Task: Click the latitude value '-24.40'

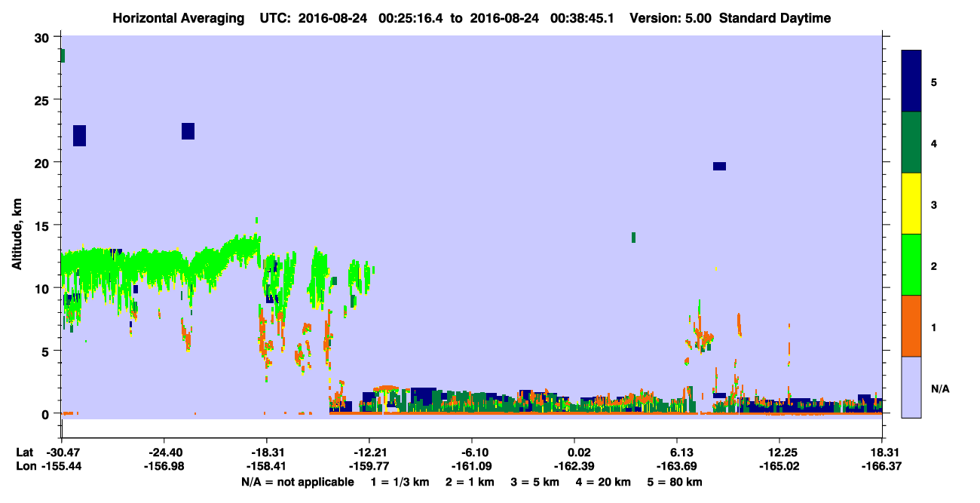Action: click(164, 452)
